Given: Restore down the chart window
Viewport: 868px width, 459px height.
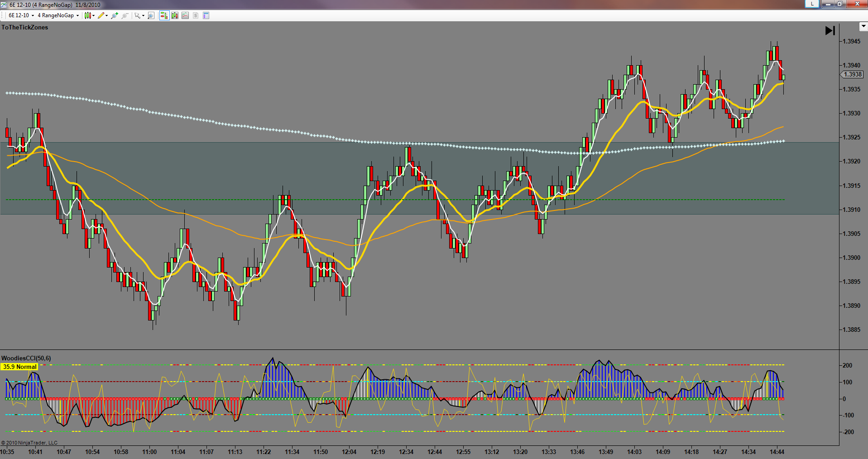Looking at the screenshot, I should coord(839,4).
